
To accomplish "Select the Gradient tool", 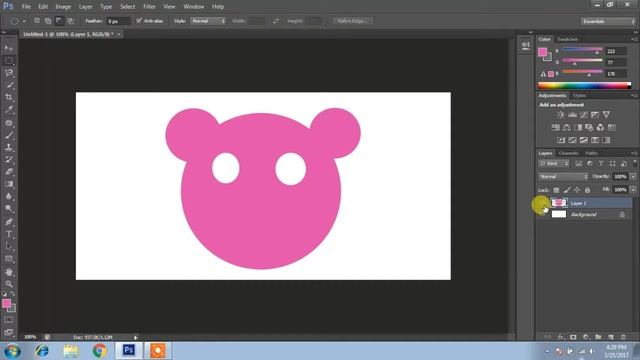I will (x=9, y=184).
